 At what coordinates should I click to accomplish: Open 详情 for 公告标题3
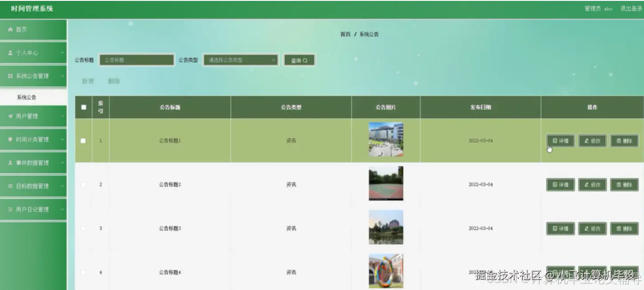pyautogui.click(x=560, y=229)
